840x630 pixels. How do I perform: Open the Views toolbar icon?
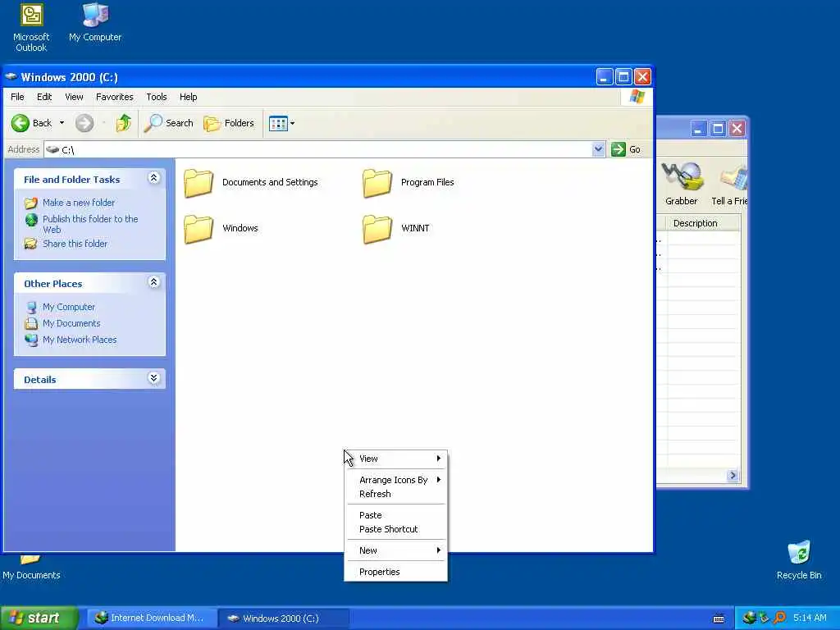click(278, 123)
